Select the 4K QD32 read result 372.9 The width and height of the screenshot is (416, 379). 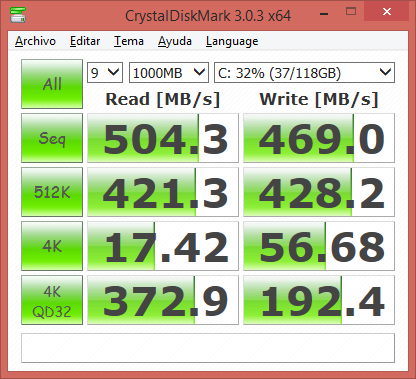click(x=163, y=300)
